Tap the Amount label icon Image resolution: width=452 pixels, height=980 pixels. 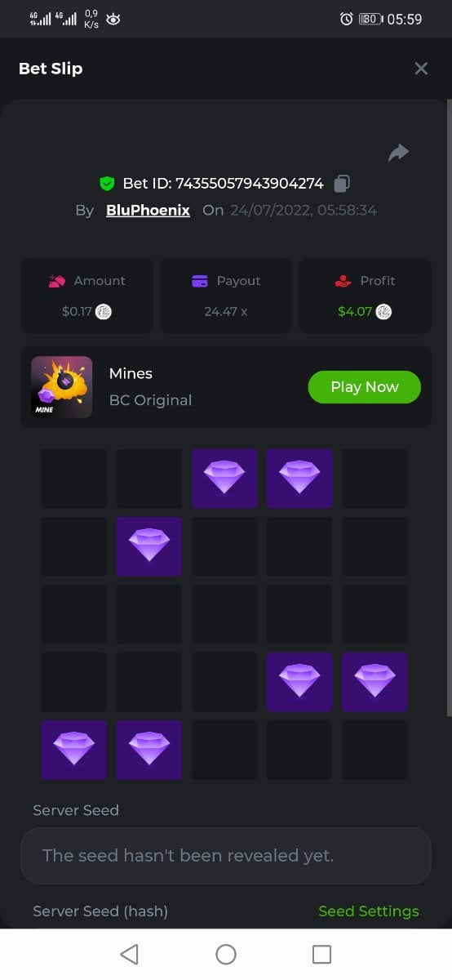[57, 281]
